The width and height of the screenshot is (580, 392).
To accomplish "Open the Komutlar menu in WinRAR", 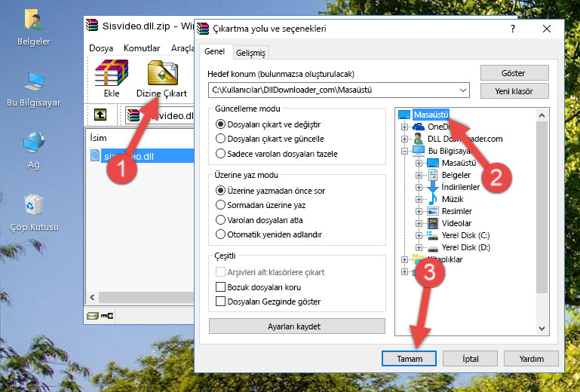I will click(x=142, y=48).
